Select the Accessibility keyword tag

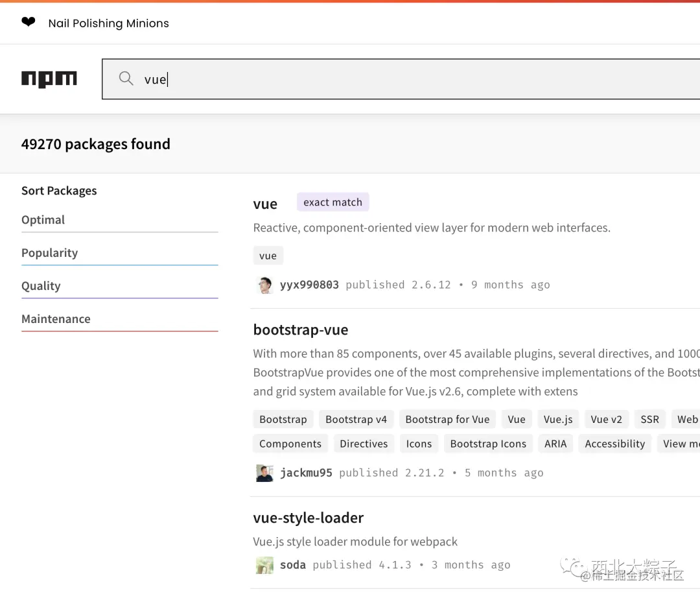pyautogui.click(x=614, y=444)
